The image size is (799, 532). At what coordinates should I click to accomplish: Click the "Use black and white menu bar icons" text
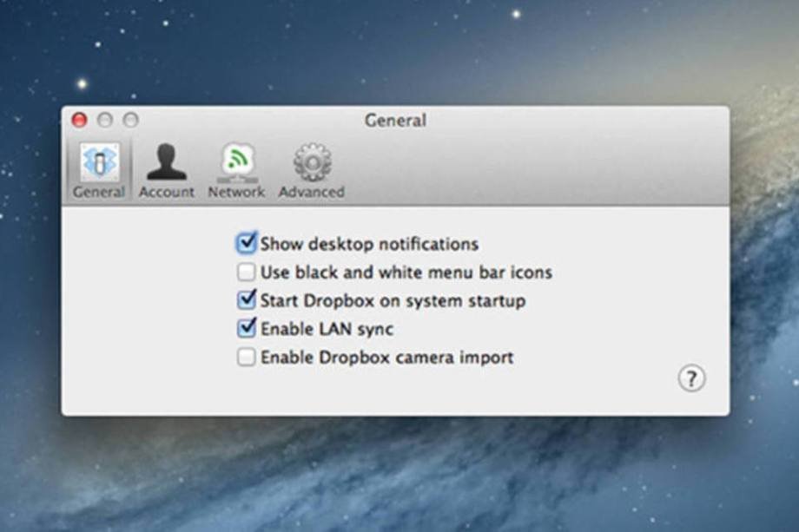click(406, 273)
